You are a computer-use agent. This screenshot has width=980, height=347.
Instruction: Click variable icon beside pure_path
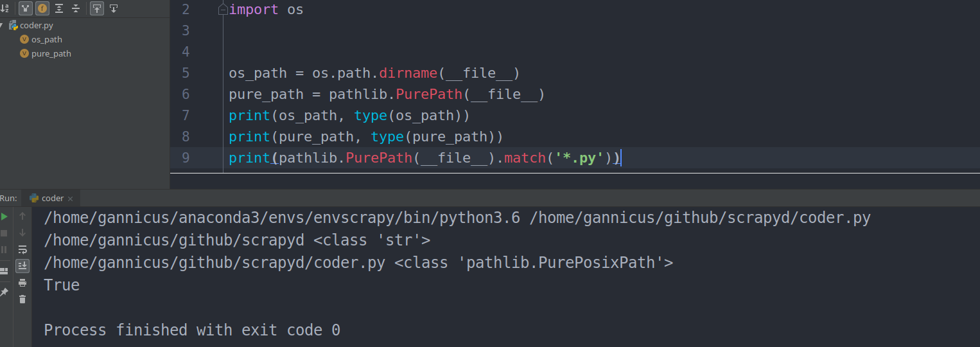[x=24, y=54]
